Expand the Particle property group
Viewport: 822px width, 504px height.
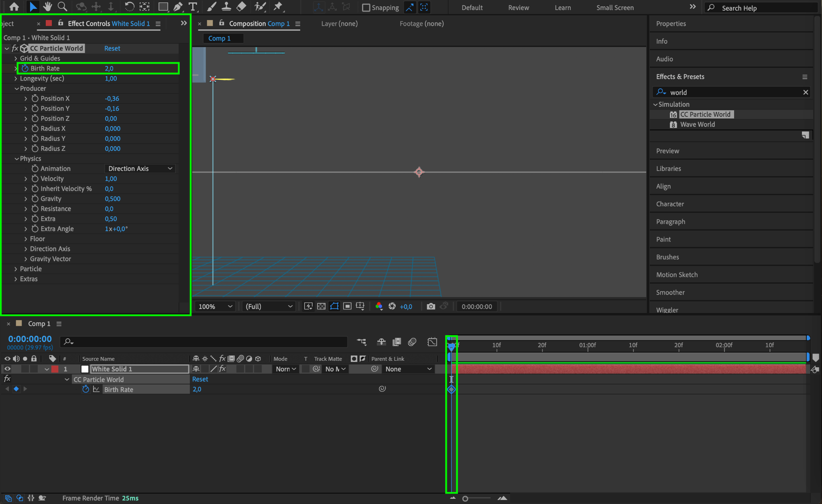[16, 269]
